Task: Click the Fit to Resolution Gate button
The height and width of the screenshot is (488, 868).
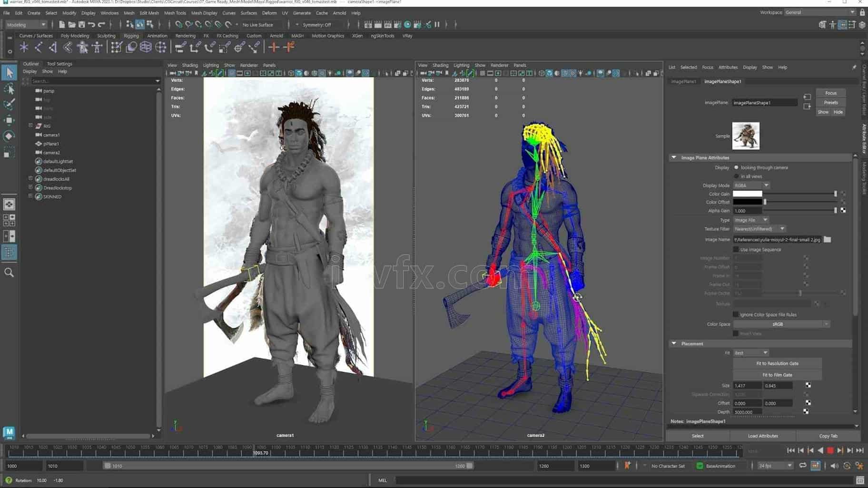Action: [777, 363]
